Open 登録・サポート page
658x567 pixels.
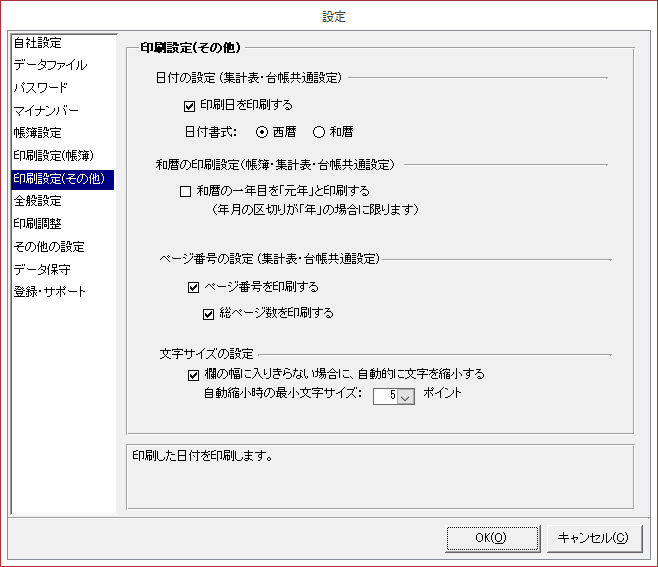pos(50,292)
